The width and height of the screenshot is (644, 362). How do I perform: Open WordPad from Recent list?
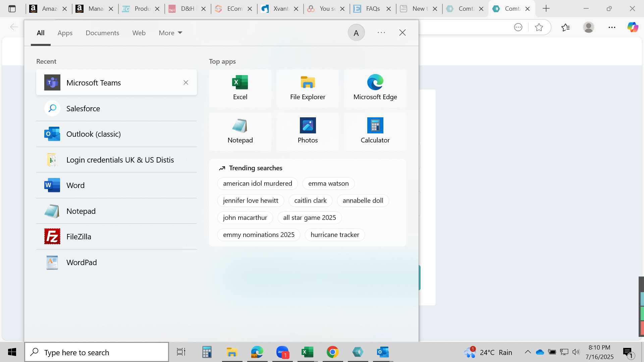(116, 262)
